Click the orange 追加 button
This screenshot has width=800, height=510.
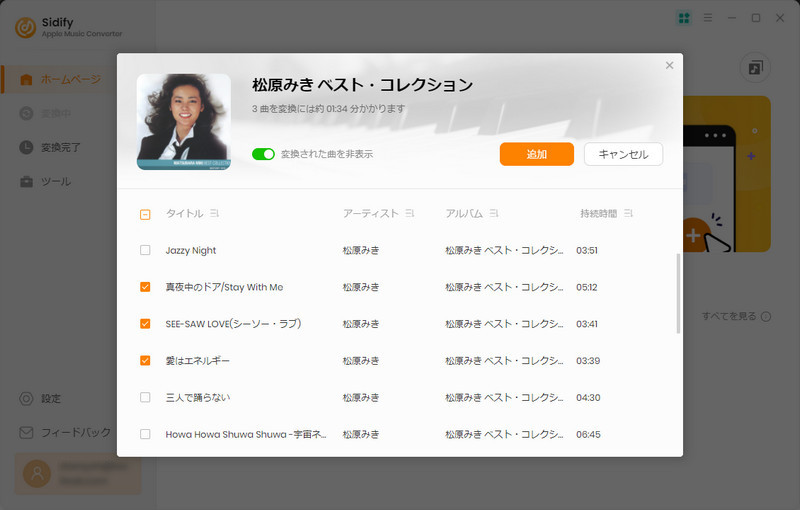pos(537,154)
